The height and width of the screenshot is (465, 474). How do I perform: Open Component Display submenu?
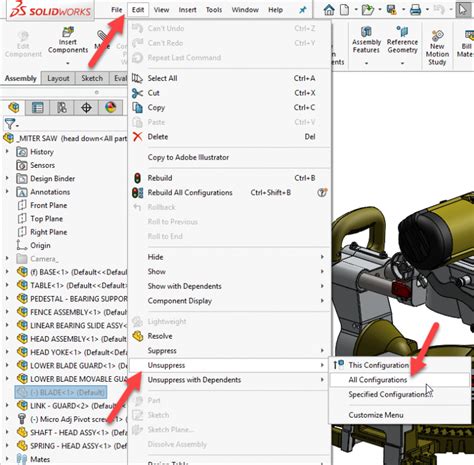coord(230,301)
